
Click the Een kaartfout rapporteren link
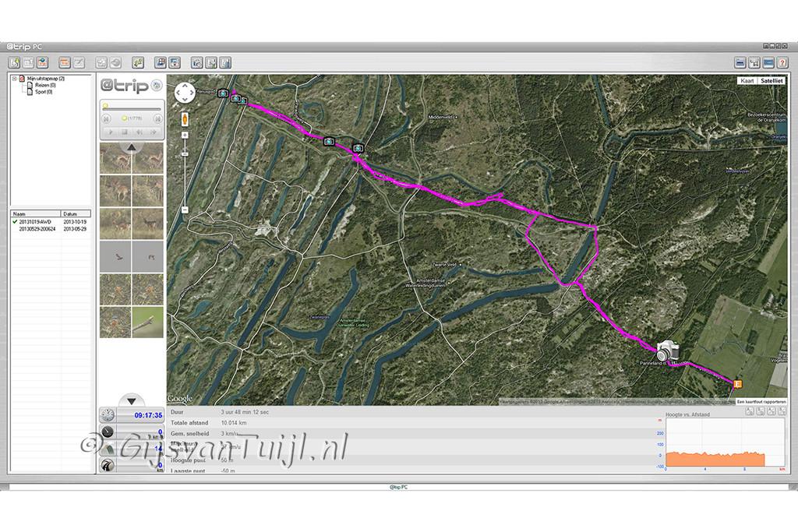761,402
